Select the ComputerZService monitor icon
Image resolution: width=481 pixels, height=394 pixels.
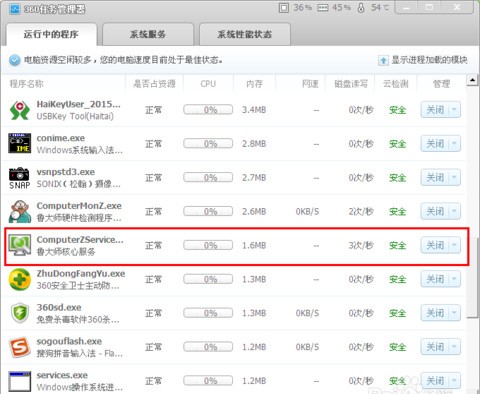tap(20, 245)
